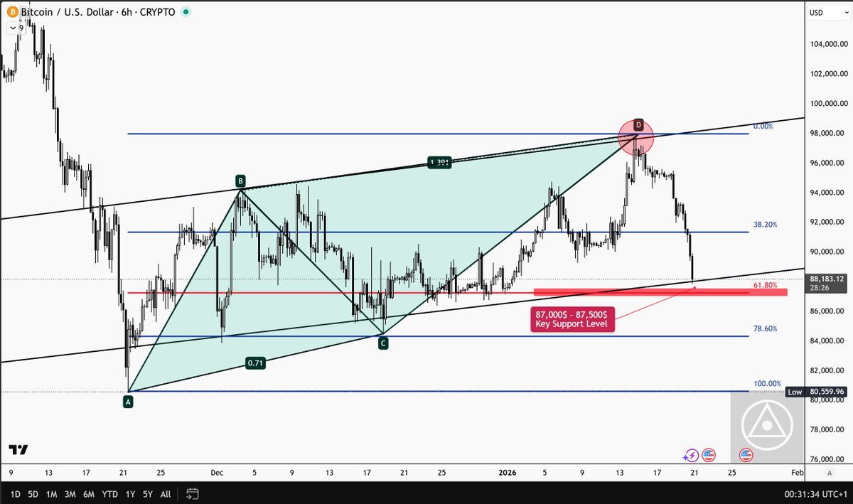Click the 2026 label on the time axis
The image size is (853, 504).
tap(507, 472)
